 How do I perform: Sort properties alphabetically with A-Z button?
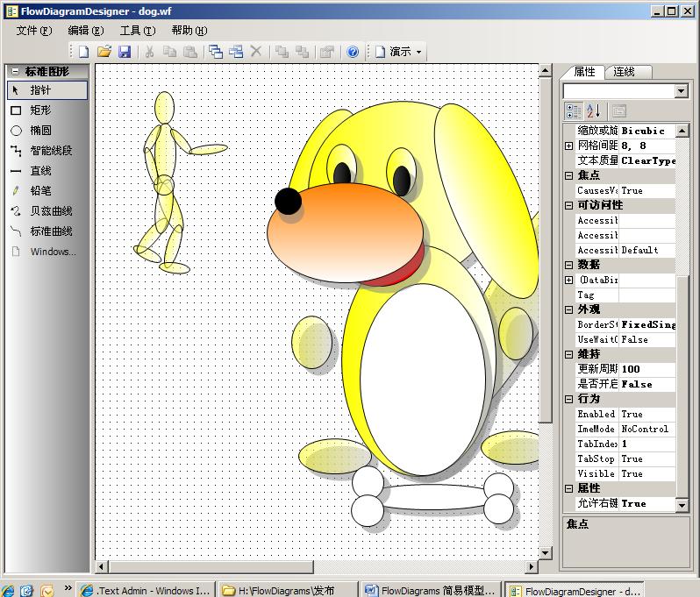[594, 110]
